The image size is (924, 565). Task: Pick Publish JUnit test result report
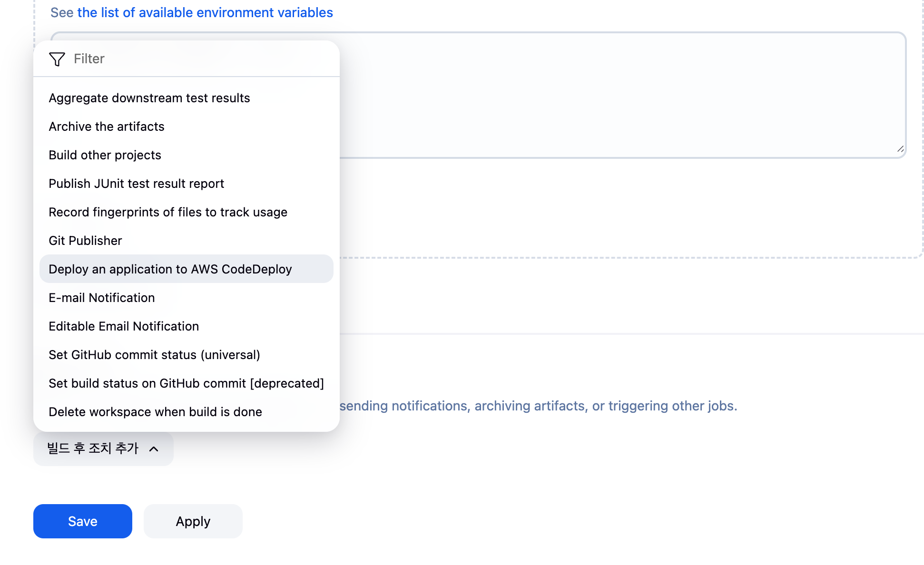[137, 184]
